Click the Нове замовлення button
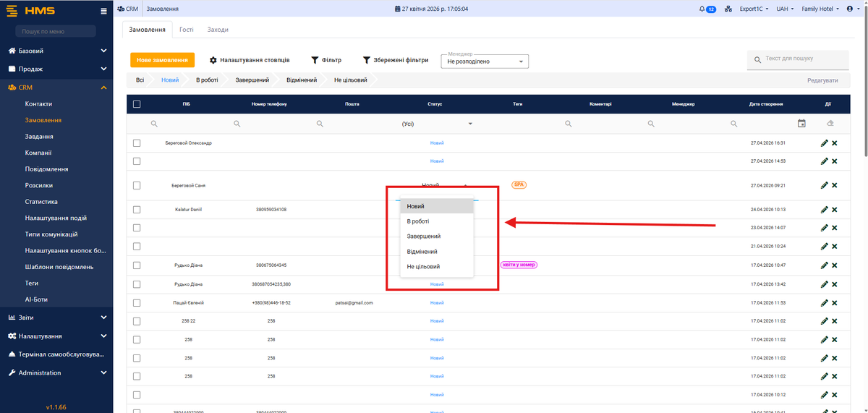The height and width of the screenshot is (413, 868). point(163,60)
